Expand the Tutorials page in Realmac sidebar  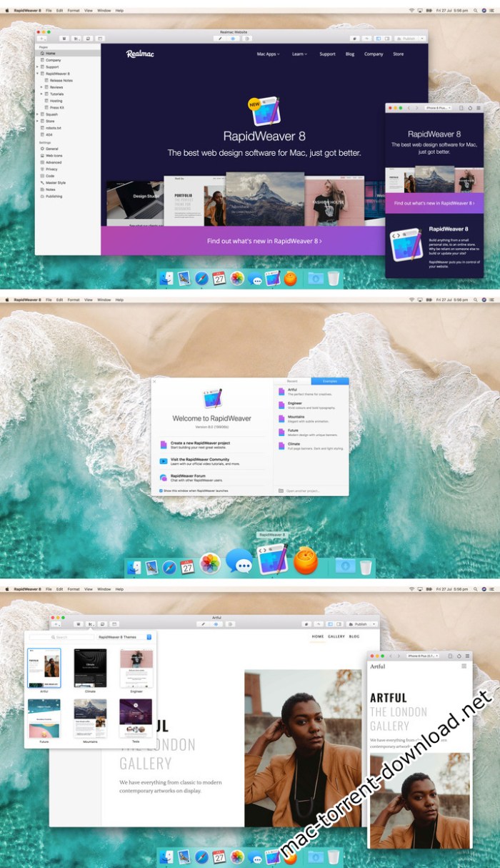[x=42, y=94]
